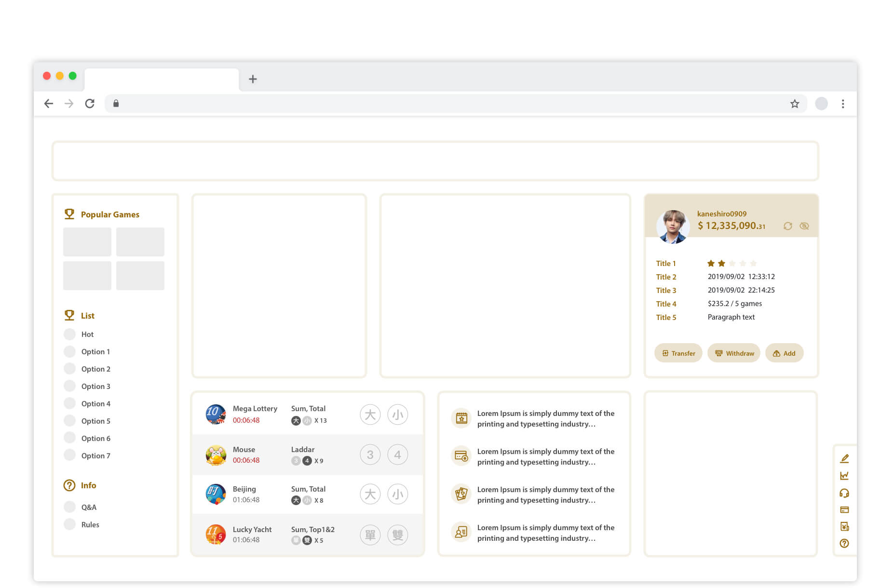Select Option 6 in the list
This screenshot has width=894, height=588.
coord(87,438)
